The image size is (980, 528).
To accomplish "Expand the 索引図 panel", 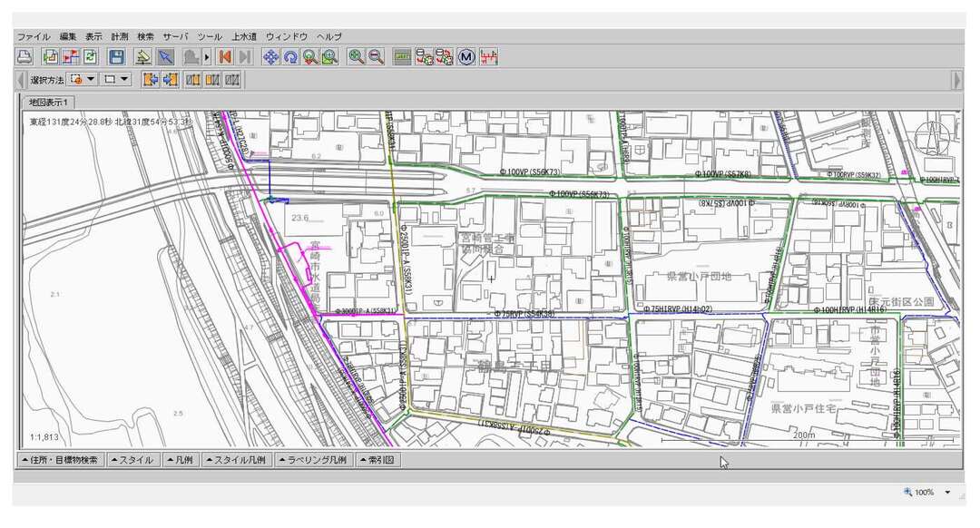I will point(378,460).
